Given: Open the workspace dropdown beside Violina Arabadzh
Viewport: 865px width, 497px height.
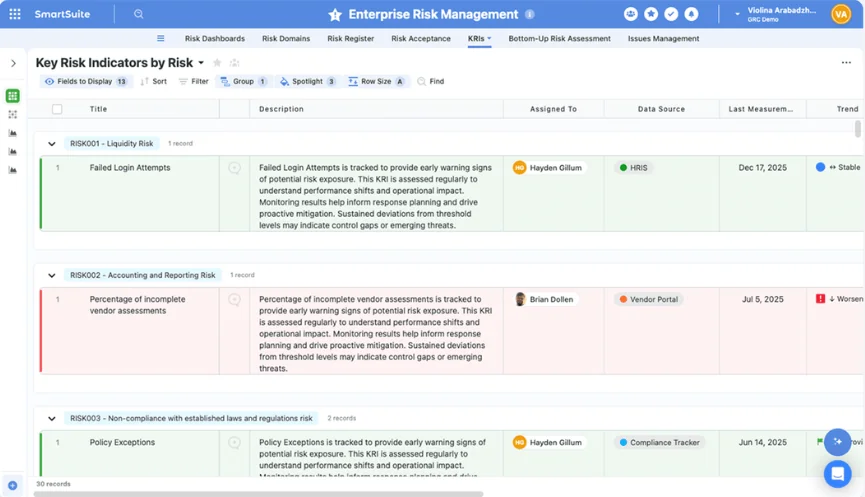Looking at the screenshot, I should pyautogui.click(x=737, y=14).
